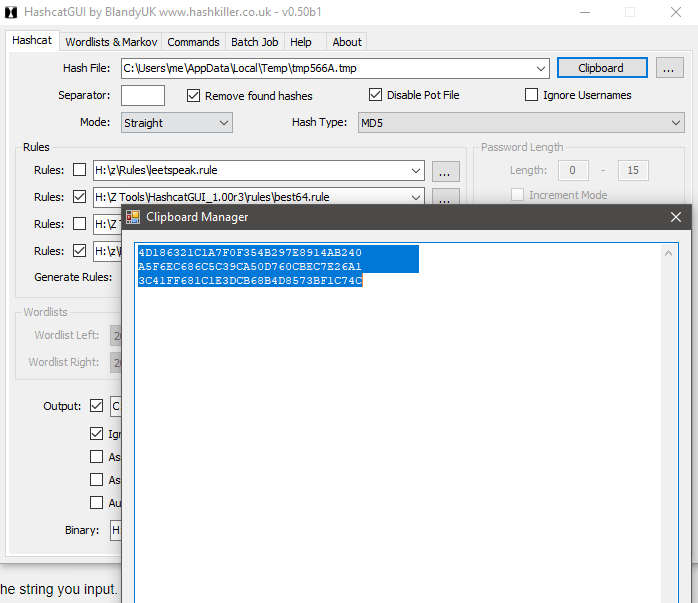Click the HashcatGUI title bar app icon

11,12
